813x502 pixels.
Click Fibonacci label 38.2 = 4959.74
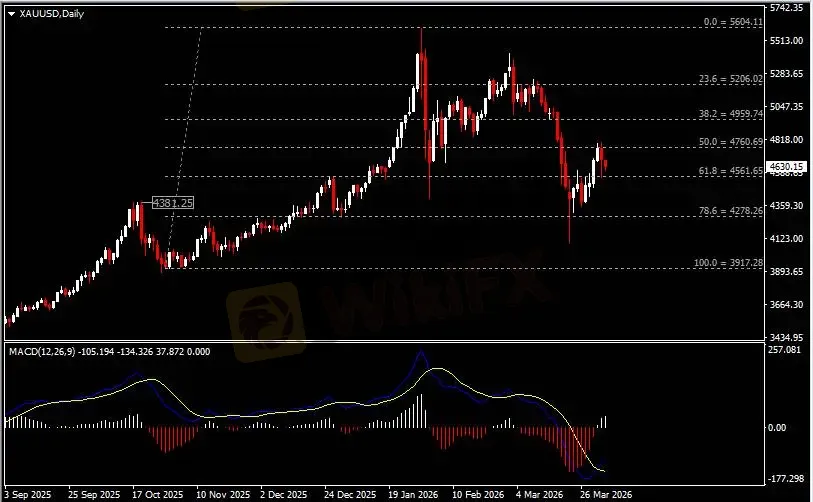coord(731,114)
